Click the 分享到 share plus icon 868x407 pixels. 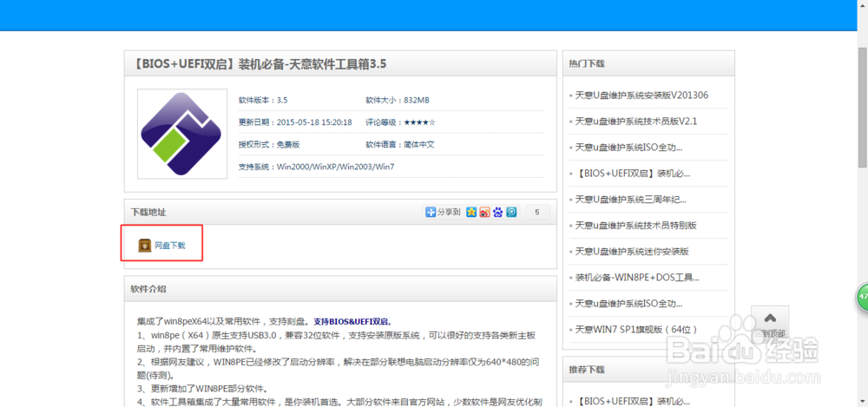(431, 212)
